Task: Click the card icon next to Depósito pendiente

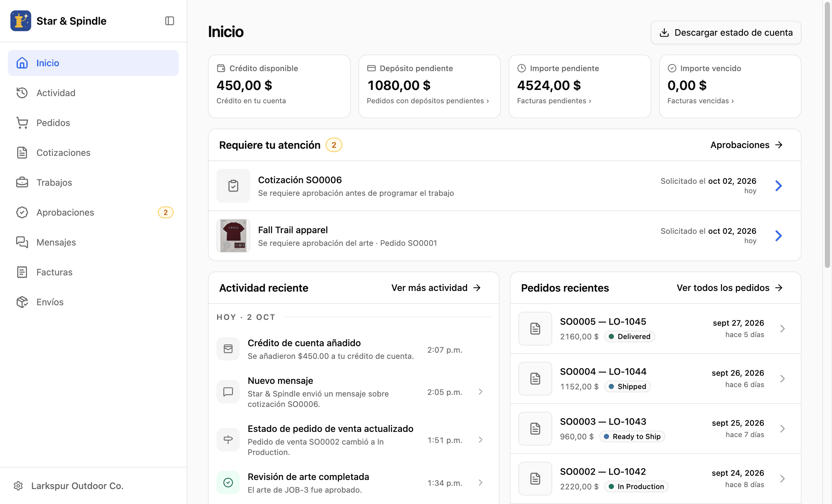Action: point(371,68)
